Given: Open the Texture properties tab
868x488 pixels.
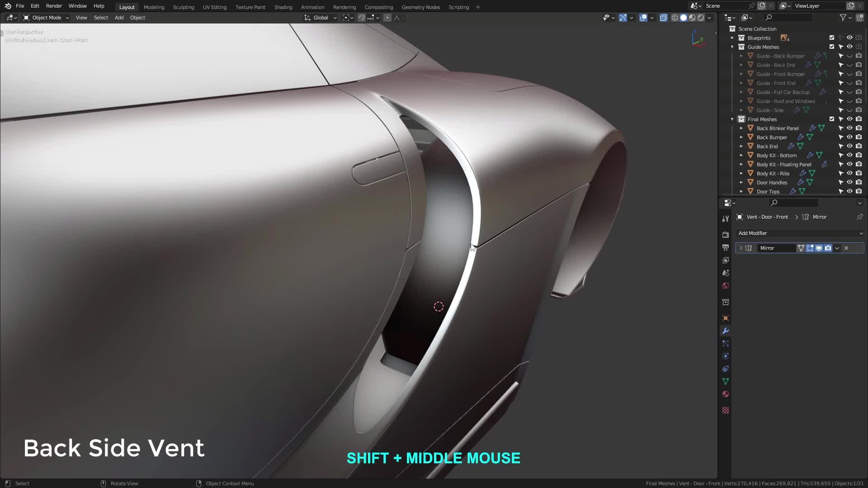Looking at the screenshot, I should (x=726, y=410).
